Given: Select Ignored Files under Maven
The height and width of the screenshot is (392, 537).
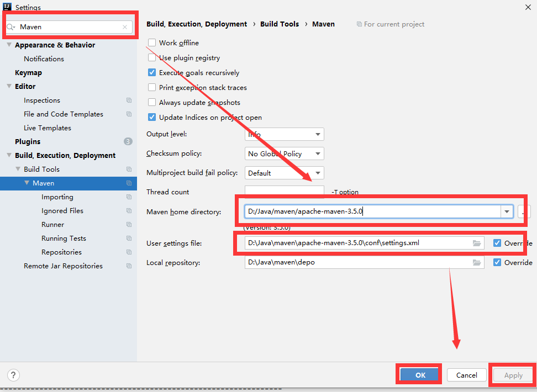Looking at the screenshot, I should (x=62, y=211).
